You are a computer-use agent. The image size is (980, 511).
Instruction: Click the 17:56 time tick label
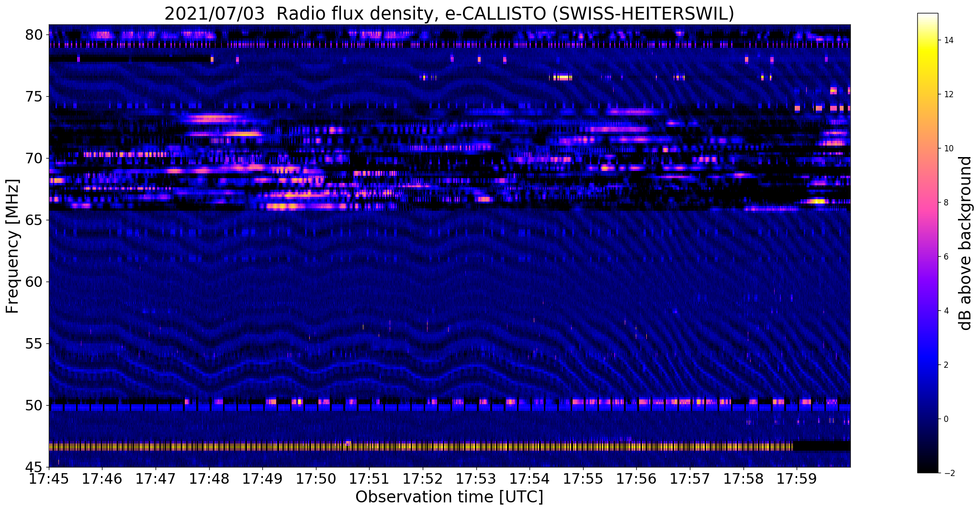pos(636,478)
